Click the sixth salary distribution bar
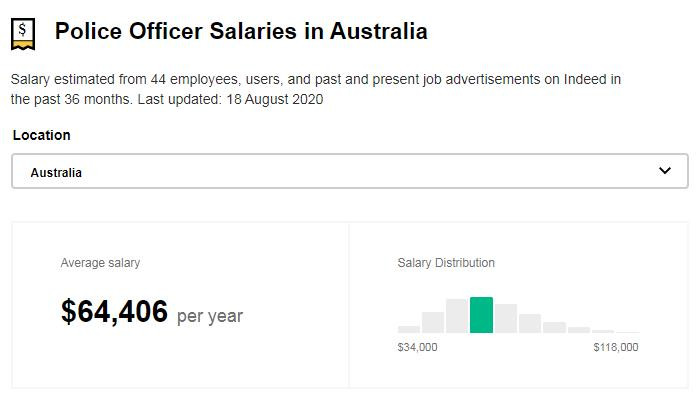699x405 pixels. click(x=530, y=323)
